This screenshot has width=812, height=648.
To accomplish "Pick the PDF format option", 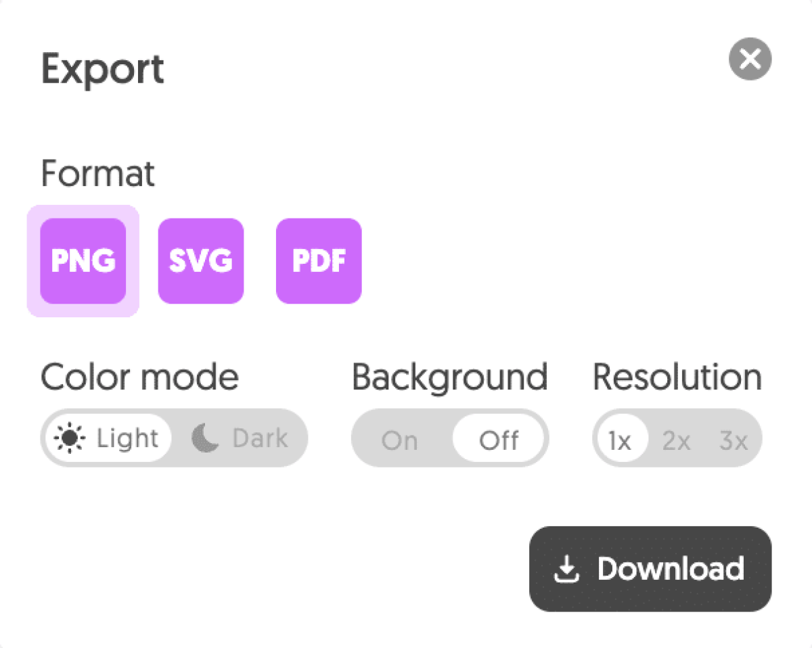I will [319, 261].
